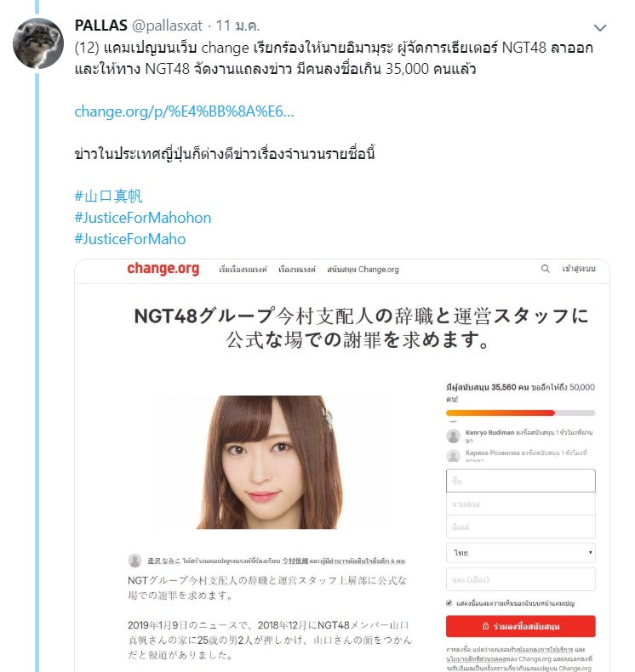
Task: Toggle the display name and comment checkbox
Action: click(x=449, y=603)
